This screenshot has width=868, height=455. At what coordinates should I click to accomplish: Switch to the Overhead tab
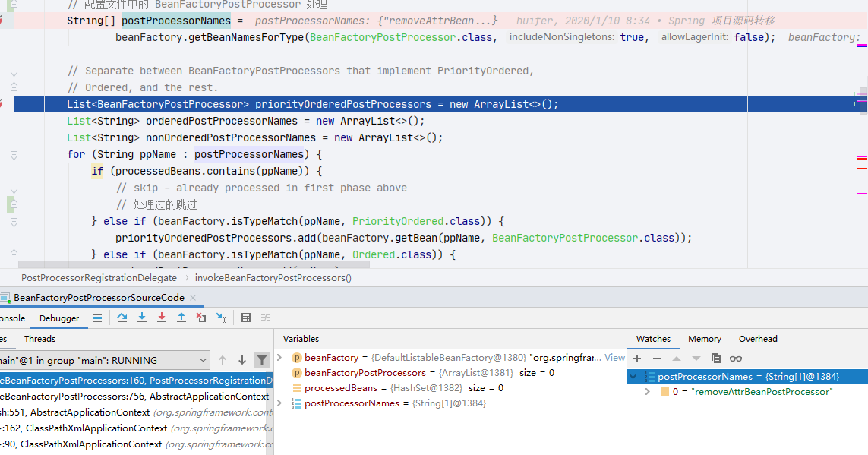[758, 339]
